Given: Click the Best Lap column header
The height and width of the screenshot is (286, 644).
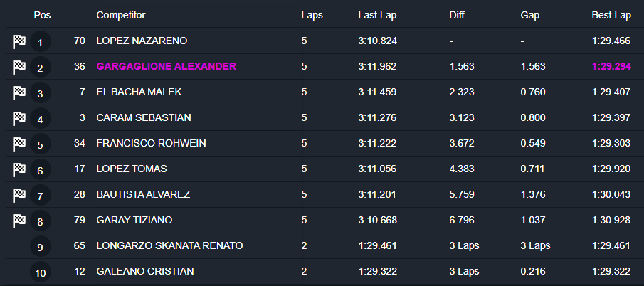Looking at the screenshot, I should coord(611,15).
